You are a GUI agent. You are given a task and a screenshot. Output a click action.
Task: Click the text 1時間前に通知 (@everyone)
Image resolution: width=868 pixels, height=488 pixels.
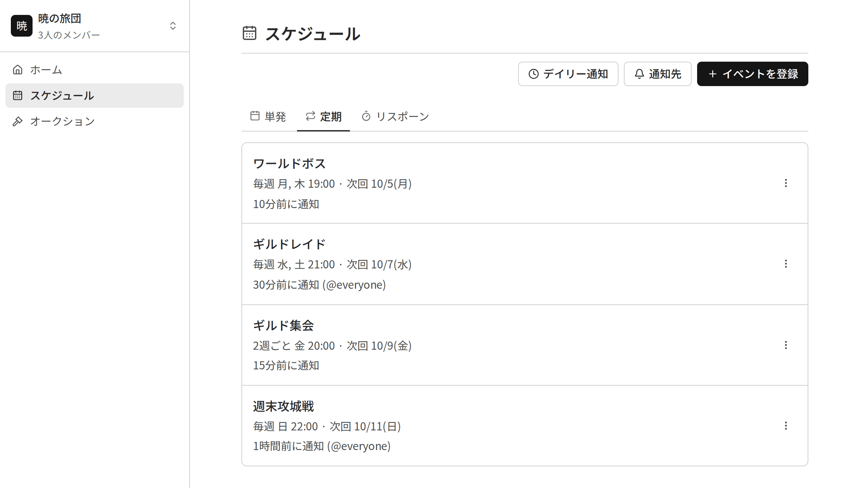pos(322,446)
